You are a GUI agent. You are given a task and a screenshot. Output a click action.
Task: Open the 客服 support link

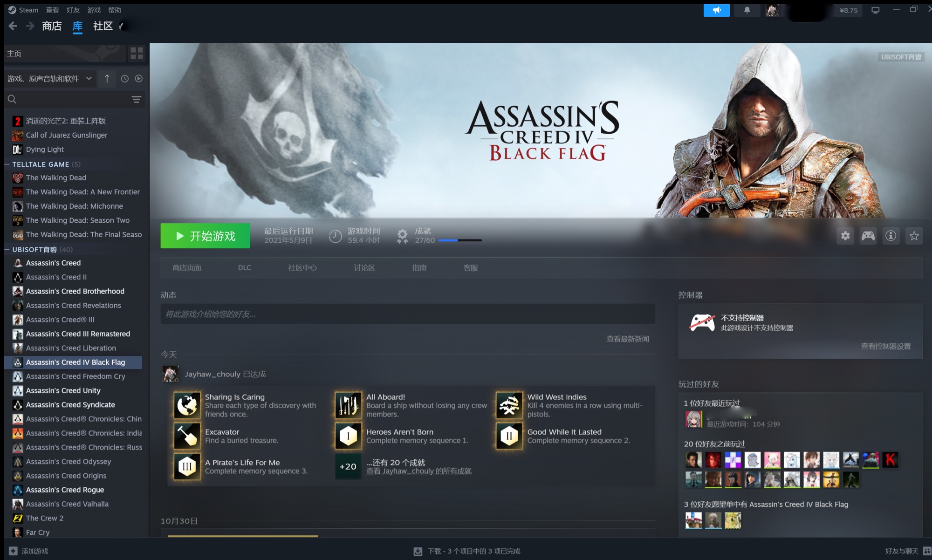pyautogui.click(x=471, y=268)
